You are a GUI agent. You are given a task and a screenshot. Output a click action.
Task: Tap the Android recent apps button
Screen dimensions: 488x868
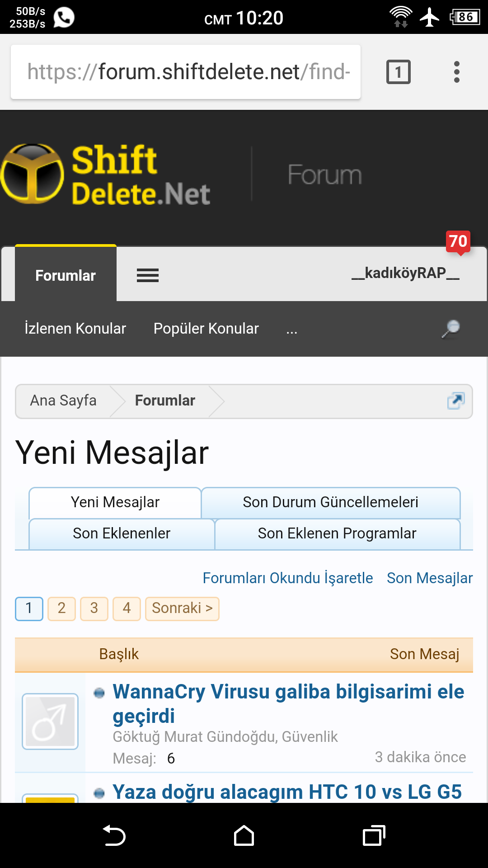click(x=374, y=835)
